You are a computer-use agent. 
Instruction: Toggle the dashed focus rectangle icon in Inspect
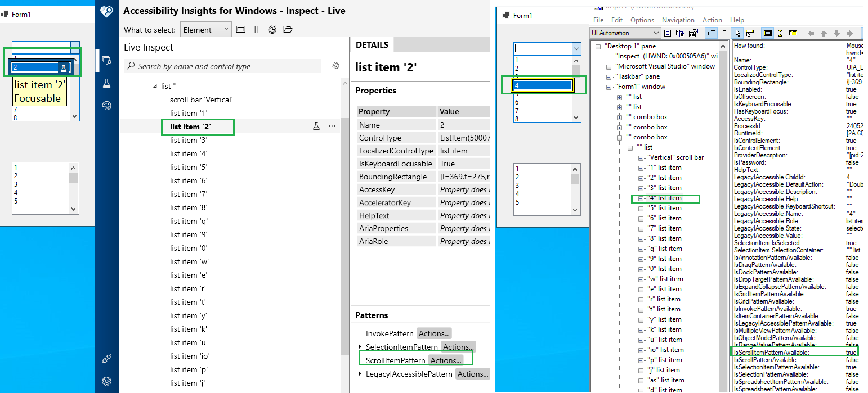712,33
